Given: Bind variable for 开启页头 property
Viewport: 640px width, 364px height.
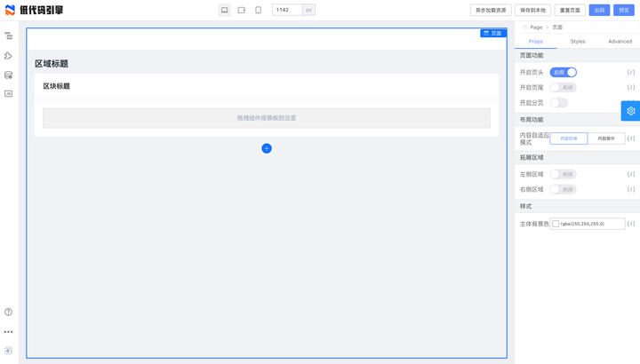Looking at the screenshot, I should 631,72.
